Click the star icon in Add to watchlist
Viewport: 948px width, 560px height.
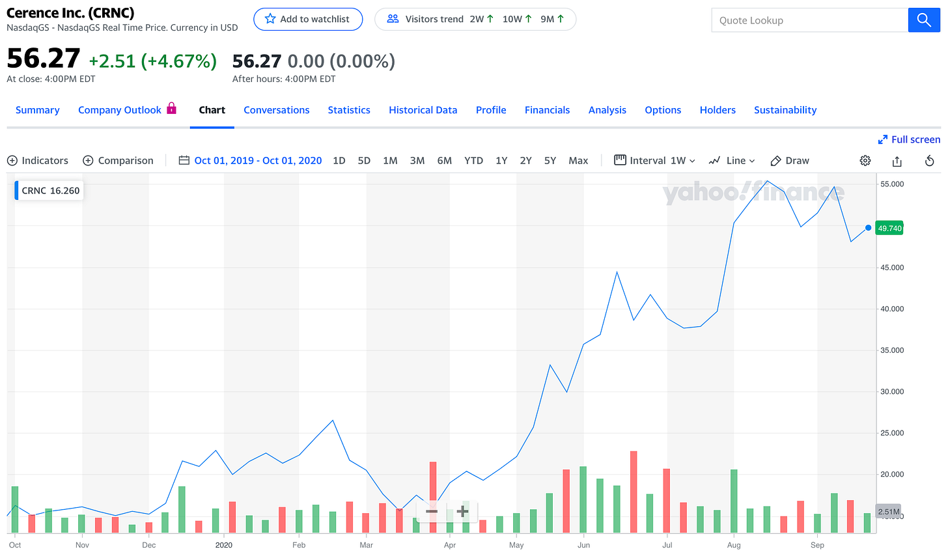point(270,19)
